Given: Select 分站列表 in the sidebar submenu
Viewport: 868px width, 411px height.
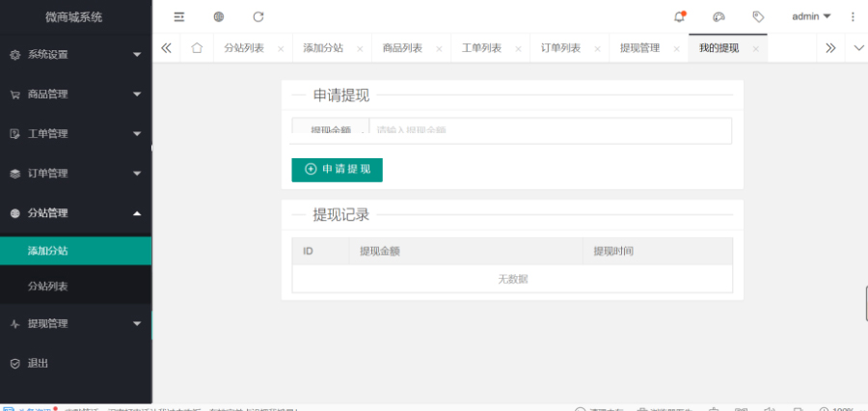Looking at the screenshot, I should (48, 287).
